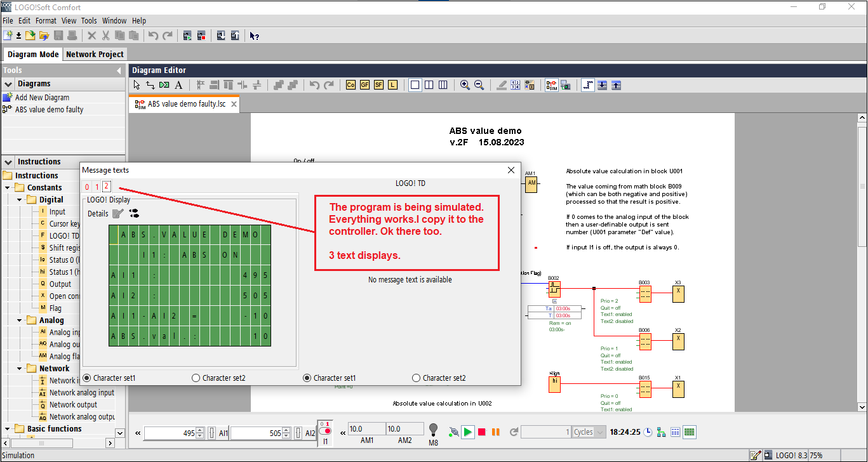Collapse the Diagrams section
Viewport: 868px width, 462px height.
[8, 84]
